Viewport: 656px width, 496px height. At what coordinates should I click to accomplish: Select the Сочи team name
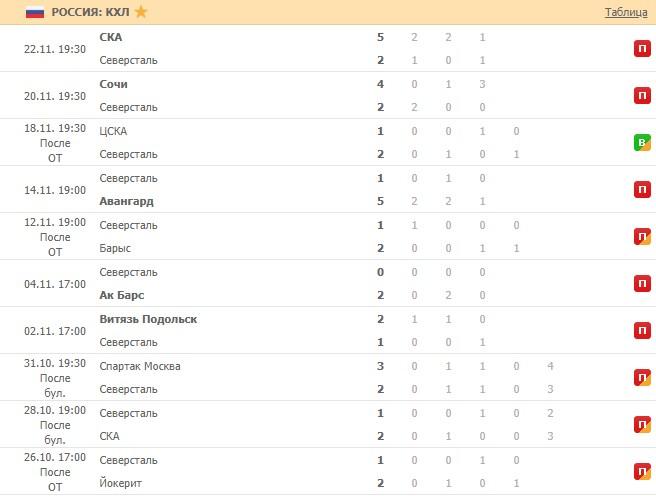[114, 84]
